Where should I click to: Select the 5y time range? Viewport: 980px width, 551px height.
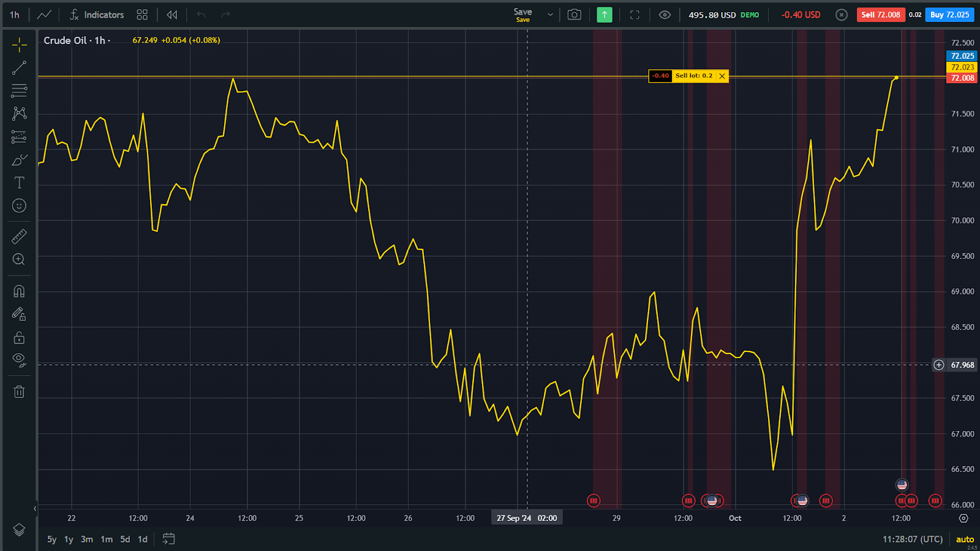point(52,539)
